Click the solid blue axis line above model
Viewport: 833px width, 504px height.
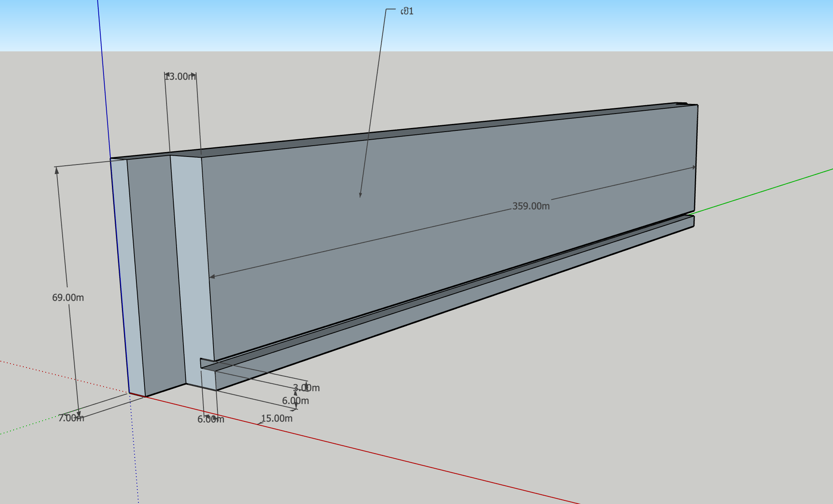[104, 80]
